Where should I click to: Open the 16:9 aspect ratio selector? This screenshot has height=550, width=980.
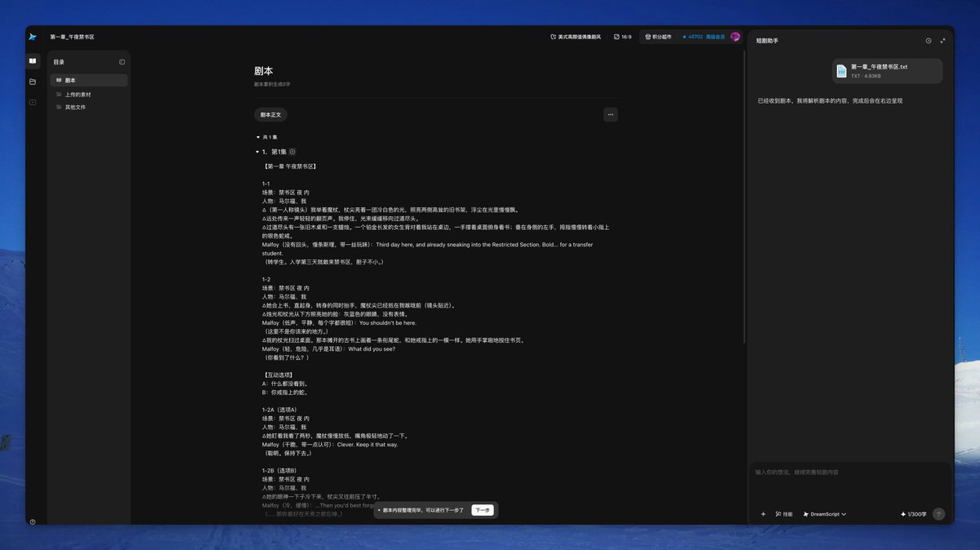pos(623,37)
